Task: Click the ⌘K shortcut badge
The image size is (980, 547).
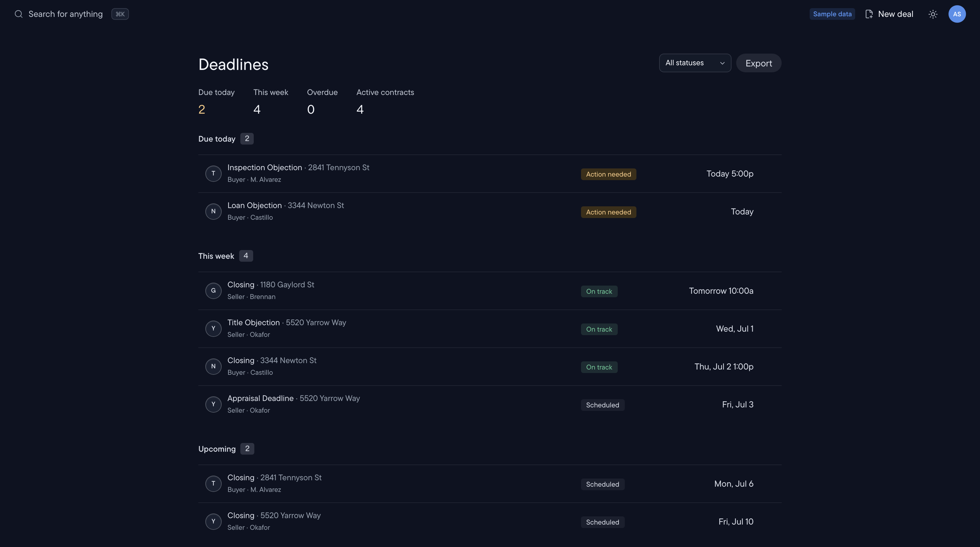Action: point(120,14)
